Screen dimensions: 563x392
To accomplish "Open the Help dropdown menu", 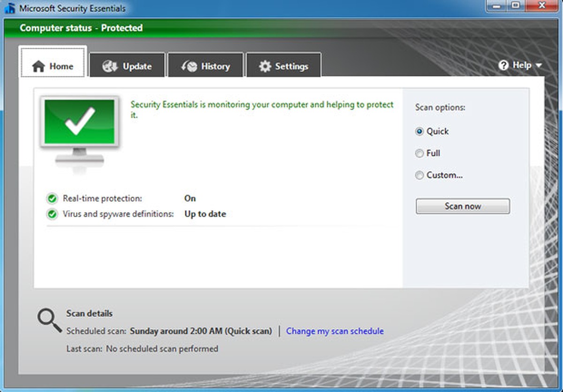I will 522,66.
